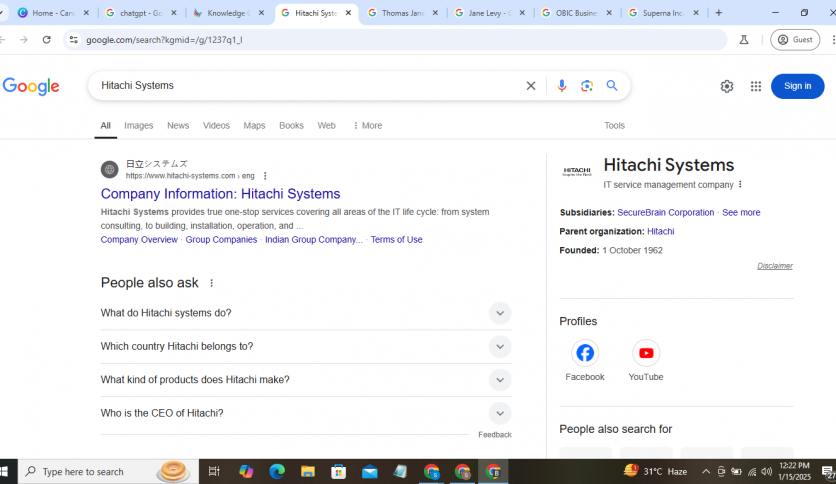Switch to the Jane Levy browser tab
Image resolution: width=836 pixels, height=484 pixels.
(x=489, y=13)
